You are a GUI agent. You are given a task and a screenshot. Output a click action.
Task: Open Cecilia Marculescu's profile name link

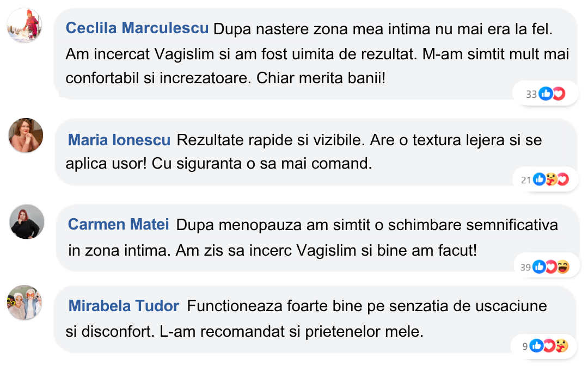coord(137,28)
